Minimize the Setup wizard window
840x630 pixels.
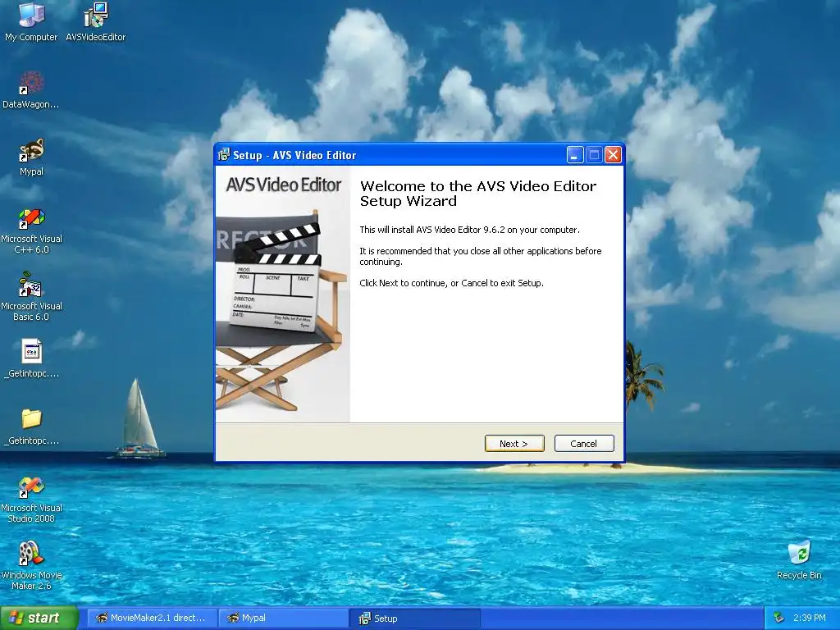(575, 155)
